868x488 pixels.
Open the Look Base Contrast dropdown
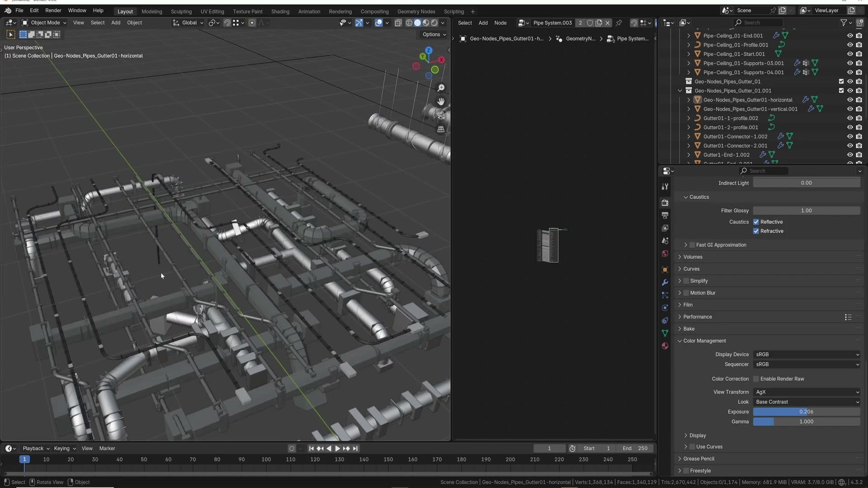coord(807,402)
